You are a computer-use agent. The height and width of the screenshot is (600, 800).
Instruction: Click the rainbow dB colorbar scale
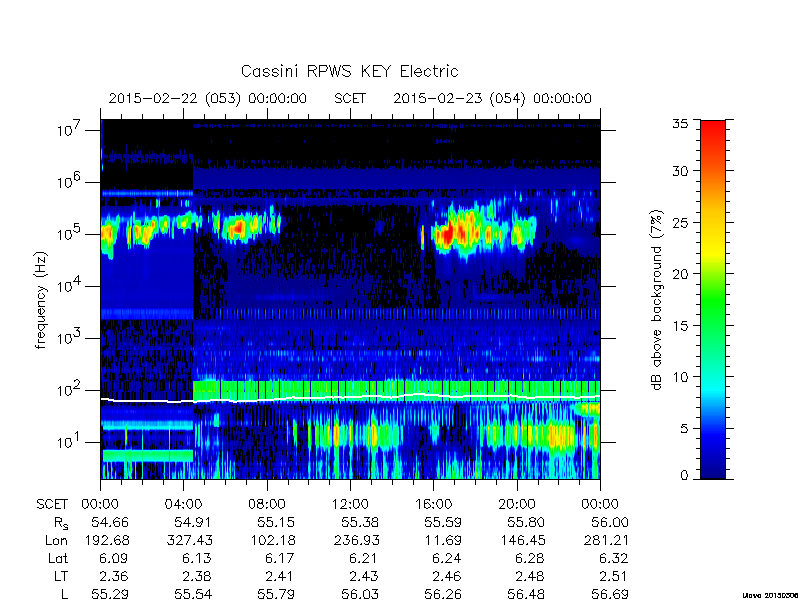tap(713, 299)
